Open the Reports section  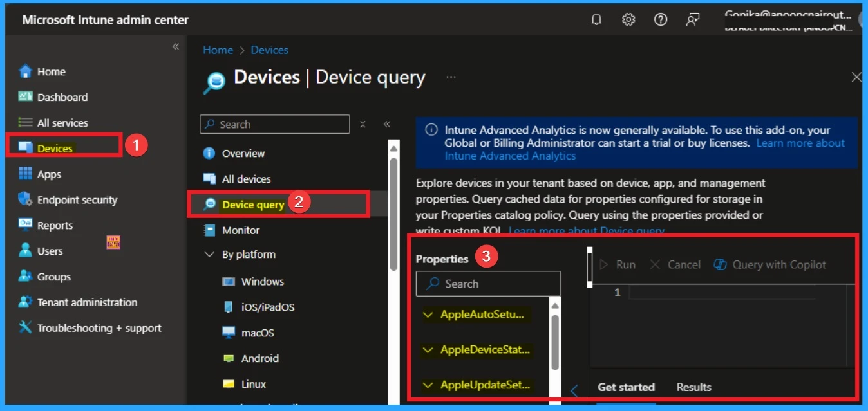(x=55, y=225)
